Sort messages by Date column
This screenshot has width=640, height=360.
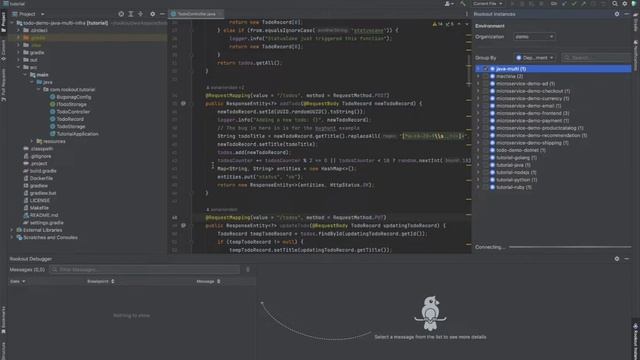pyautogui.click(x=18, y=281)
